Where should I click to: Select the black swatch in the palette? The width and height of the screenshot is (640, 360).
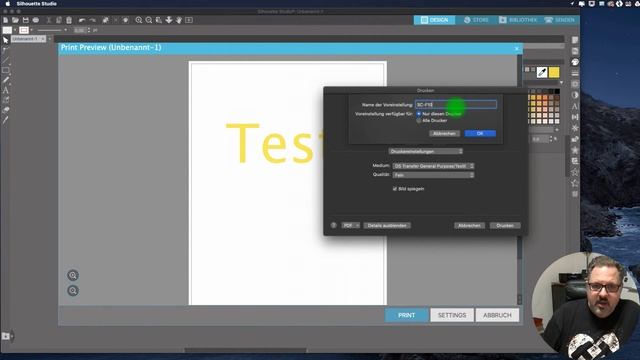pyautogui.click(x=557, y=91)
